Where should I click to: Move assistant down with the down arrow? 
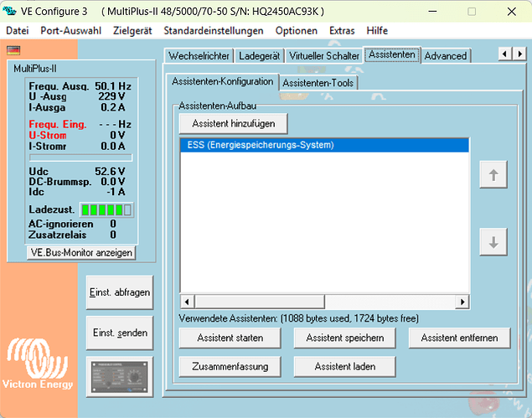(493, 242)
